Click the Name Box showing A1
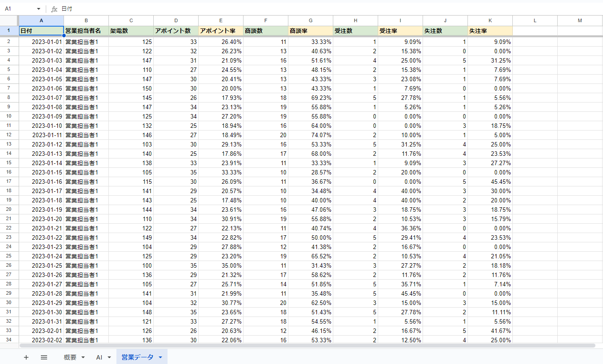 coord(18,9)
